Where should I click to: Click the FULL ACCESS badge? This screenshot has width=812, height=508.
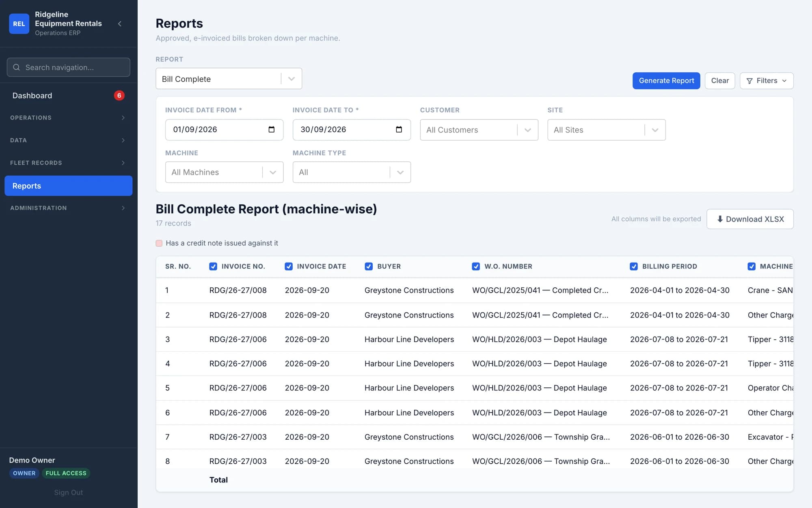(x=66, y=473)
